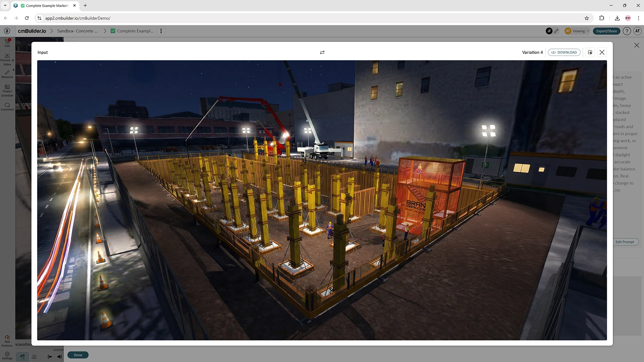Viewport: 644px width, 362px height.
Task: Click the Export/Share button
Action: 606,31
